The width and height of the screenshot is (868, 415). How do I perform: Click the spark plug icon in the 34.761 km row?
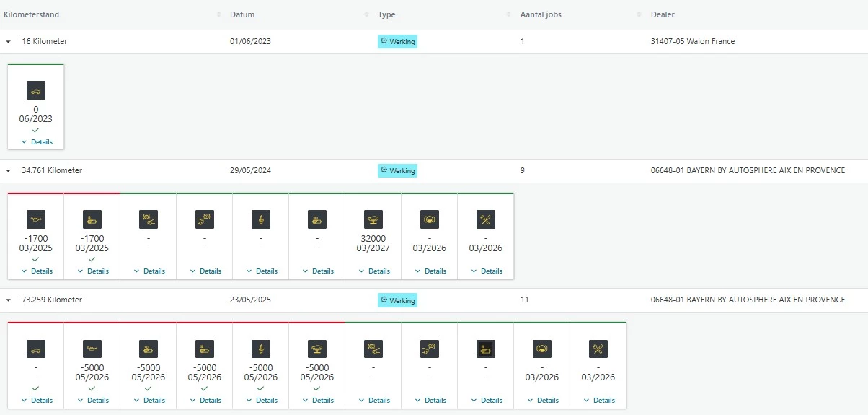tap(261, 219)
